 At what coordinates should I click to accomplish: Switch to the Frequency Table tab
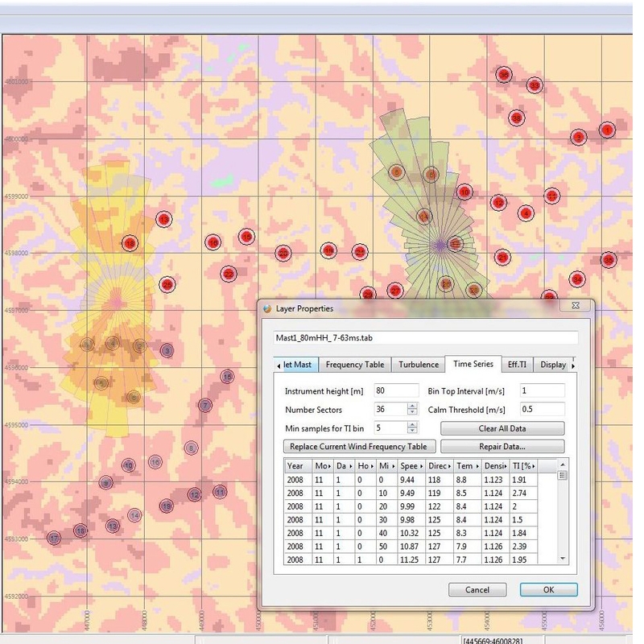pyautogui.click(x=355, y=365)
